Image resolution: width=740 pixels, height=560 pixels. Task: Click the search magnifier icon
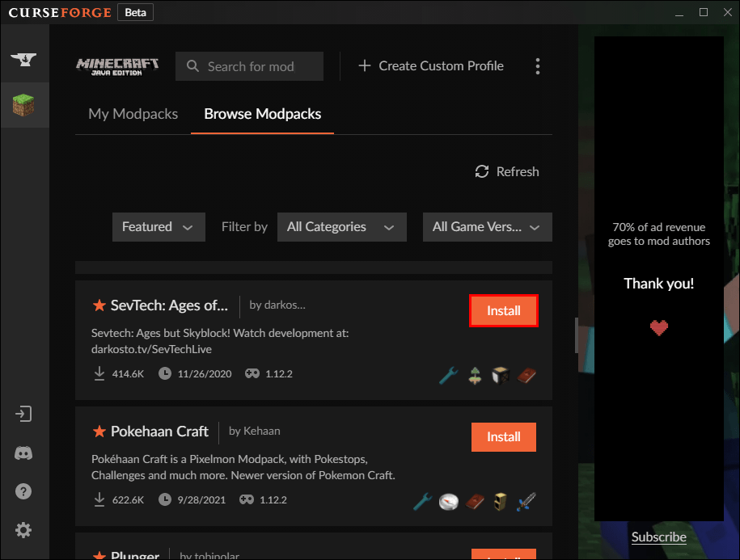(192, 66)
